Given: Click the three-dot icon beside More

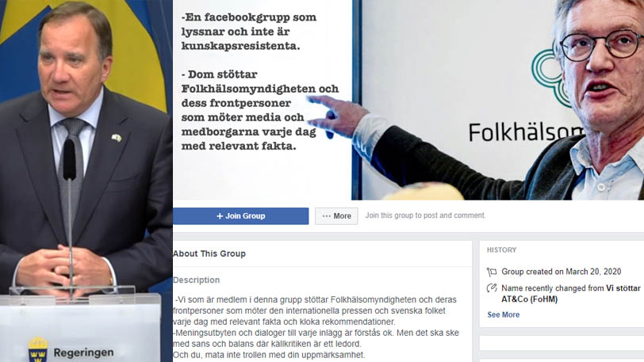Looking at the screenshot, I should click(x=326, y=216).
